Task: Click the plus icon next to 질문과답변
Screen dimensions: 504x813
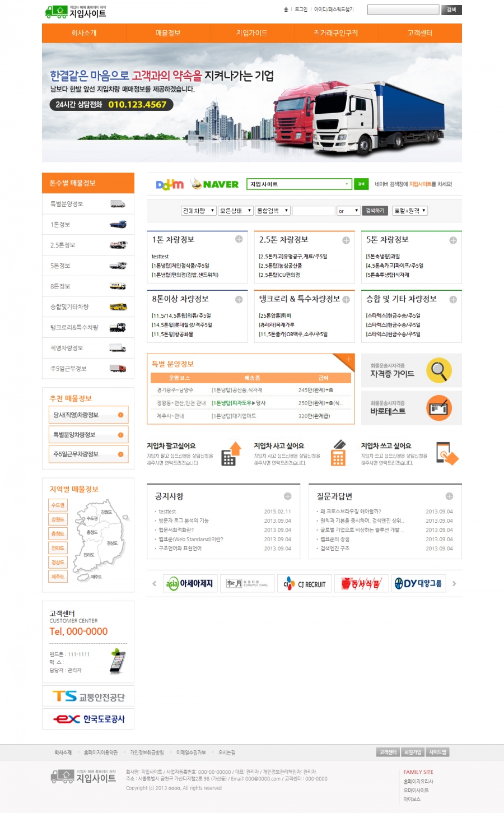Action: [x=449, y=496]
